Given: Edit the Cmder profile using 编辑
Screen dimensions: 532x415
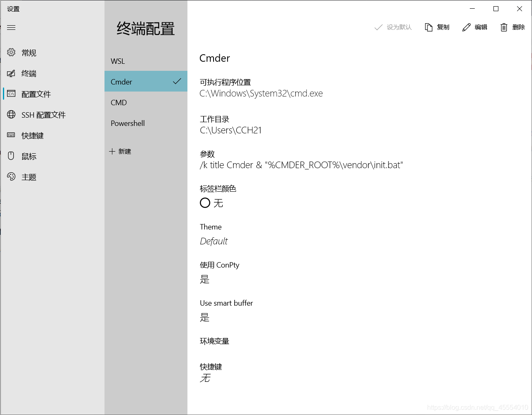Looking at the screenshot, I should tap(474, 27).
